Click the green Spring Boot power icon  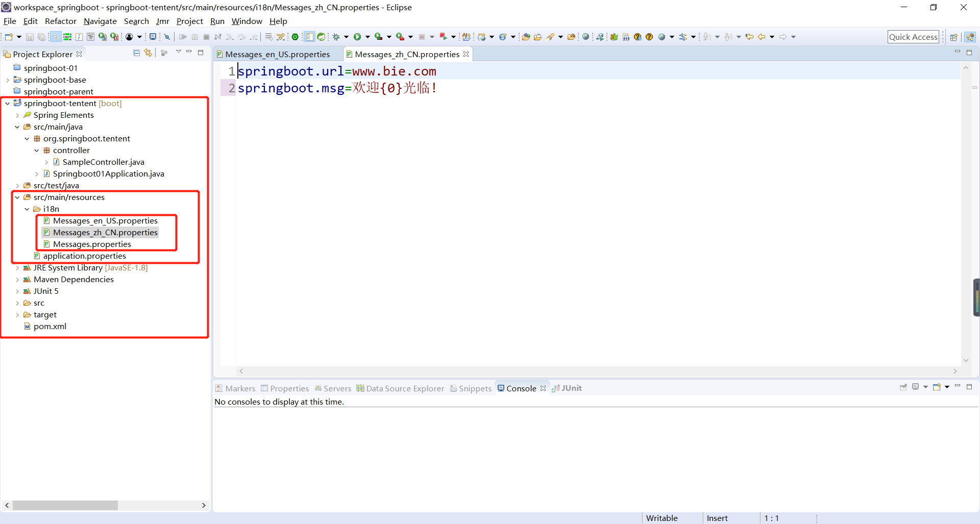click(295, 37)
